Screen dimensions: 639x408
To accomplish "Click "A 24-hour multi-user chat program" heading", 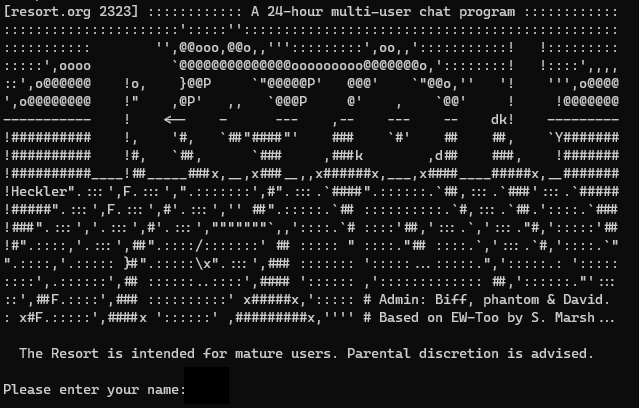I will (383, 12).
